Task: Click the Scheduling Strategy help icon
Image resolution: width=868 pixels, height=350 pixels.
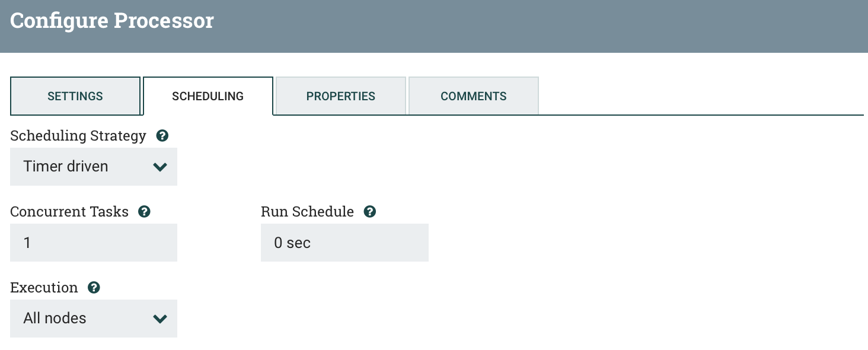Action: (x=162, y=136)
